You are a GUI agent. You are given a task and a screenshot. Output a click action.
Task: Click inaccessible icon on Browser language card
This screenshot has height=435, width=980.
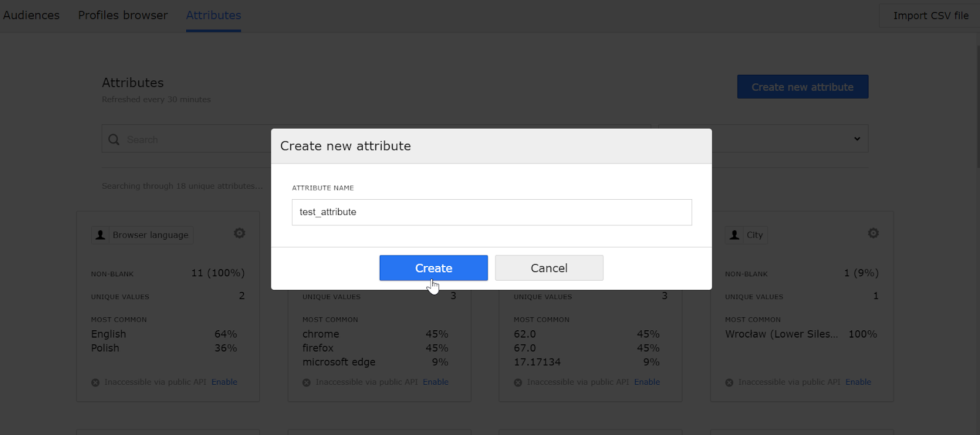click(96, 382)
